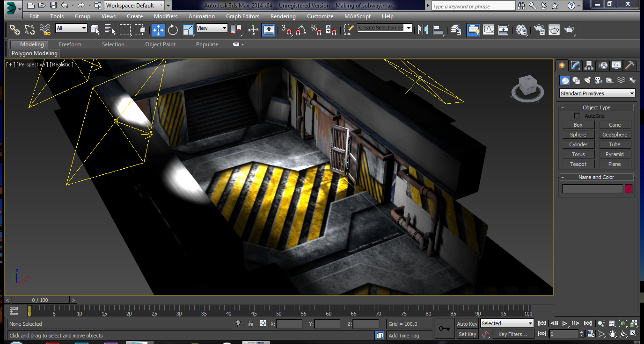Viewport: 644px width, 344px height.
Task: Toggle the Percent Snap icon
Action: click(x=316, y=30)
